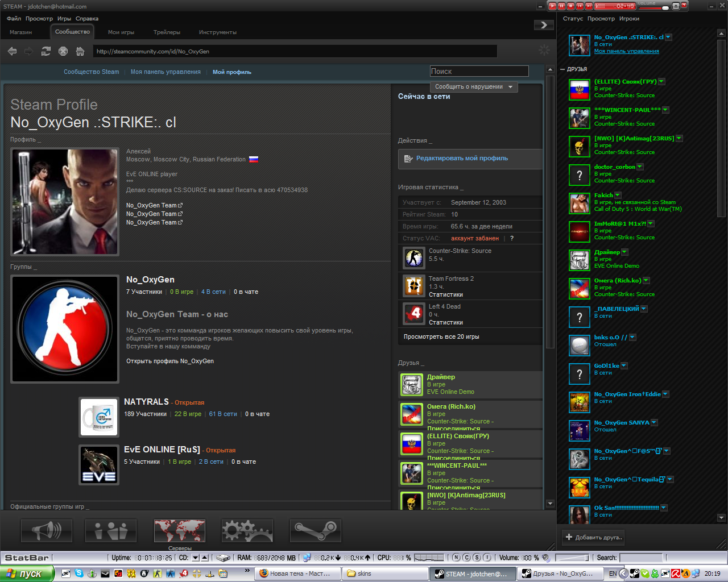
Task: Open the EvE ONLINE [RuS] group thumbnail
Action: coord(99,465)
